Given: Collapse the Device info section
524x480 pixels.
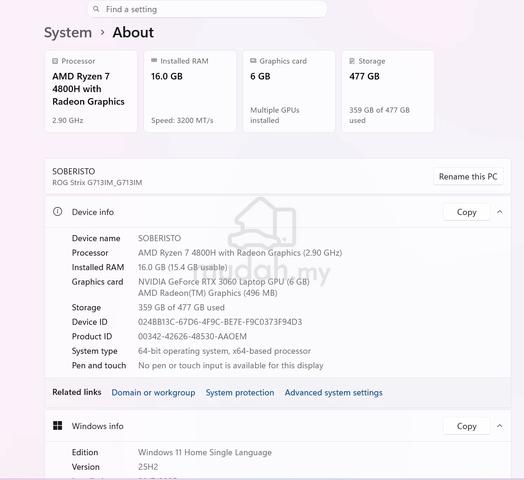Looking at the screenshot, I should pyautogui.click(x=500, y=212).
